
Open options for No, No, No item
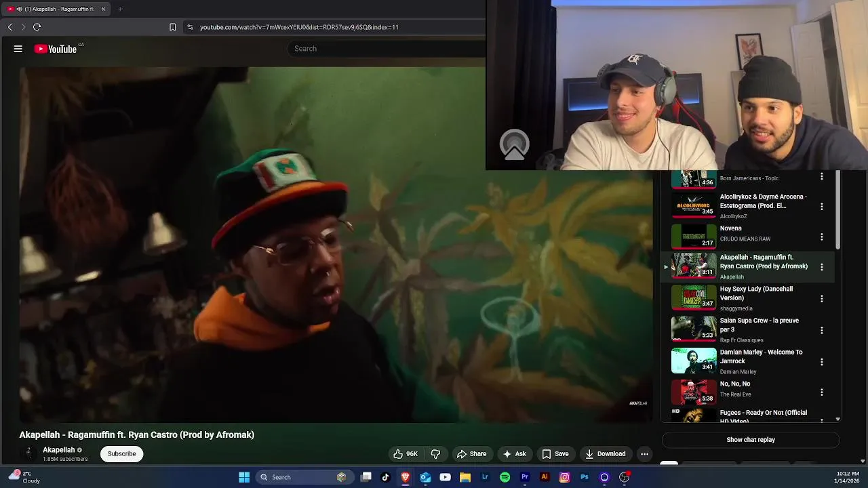(x=822, y=392)
